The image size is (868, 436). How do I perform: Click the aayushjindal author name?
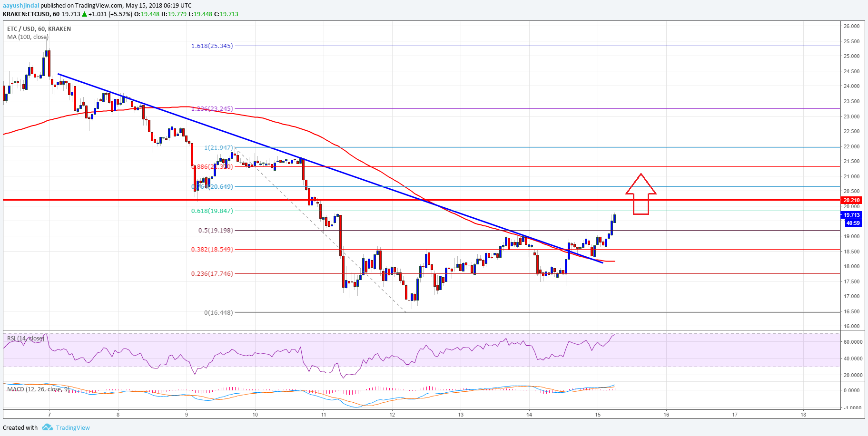coord(21,6)
